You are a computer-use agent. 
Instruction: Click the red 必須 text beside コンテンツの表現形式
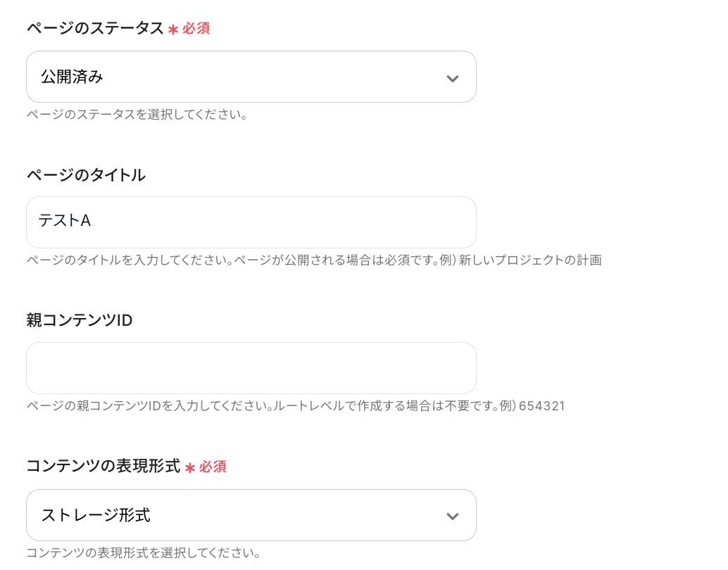pos(213,467)
